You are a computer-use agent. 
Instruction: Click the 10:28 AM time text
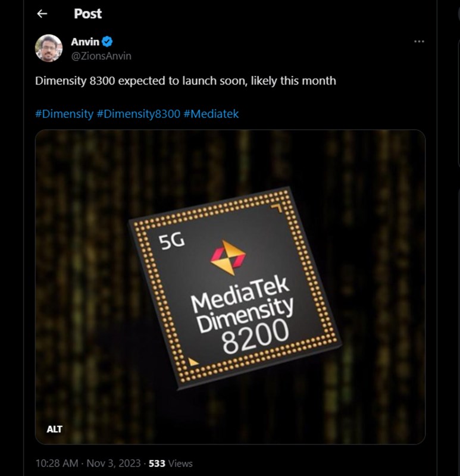click(x=56, y=464)
